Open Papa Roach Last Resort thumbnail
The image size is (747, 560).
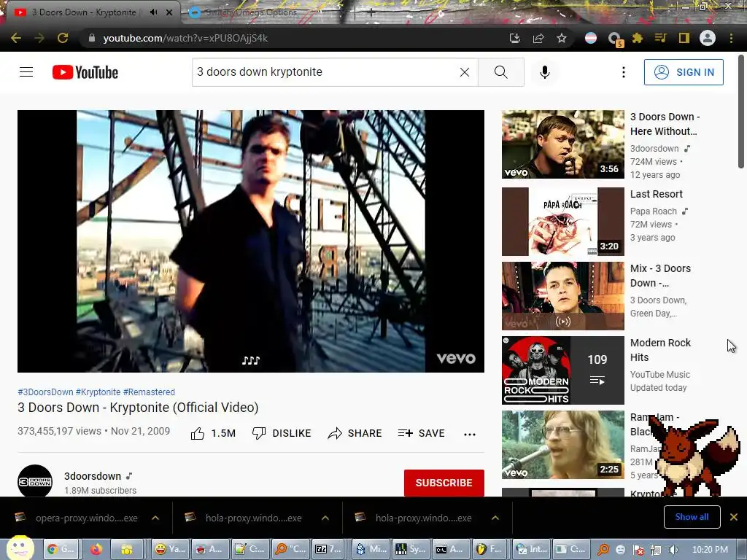point(562,222)
